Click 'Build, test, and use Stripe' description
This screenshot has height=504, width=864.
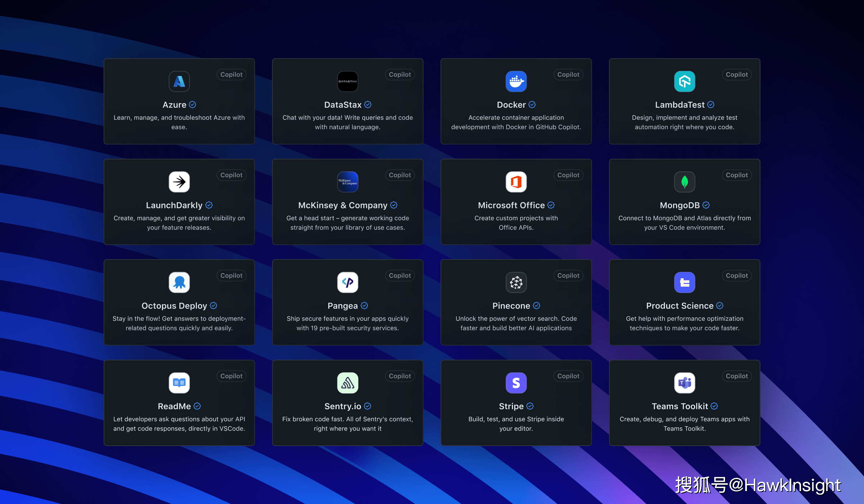coord(516,423)
